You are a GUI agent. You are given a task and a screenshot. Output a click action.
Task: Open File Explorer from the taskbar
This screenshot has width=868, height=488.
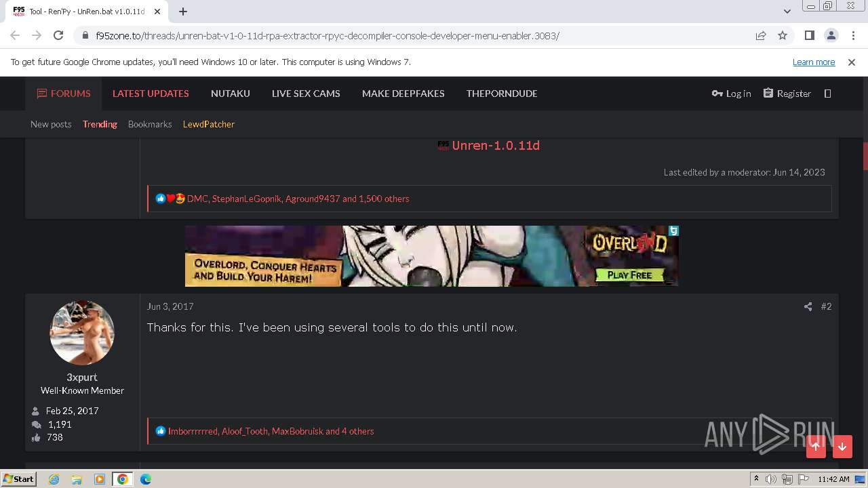tap(77, 479)
